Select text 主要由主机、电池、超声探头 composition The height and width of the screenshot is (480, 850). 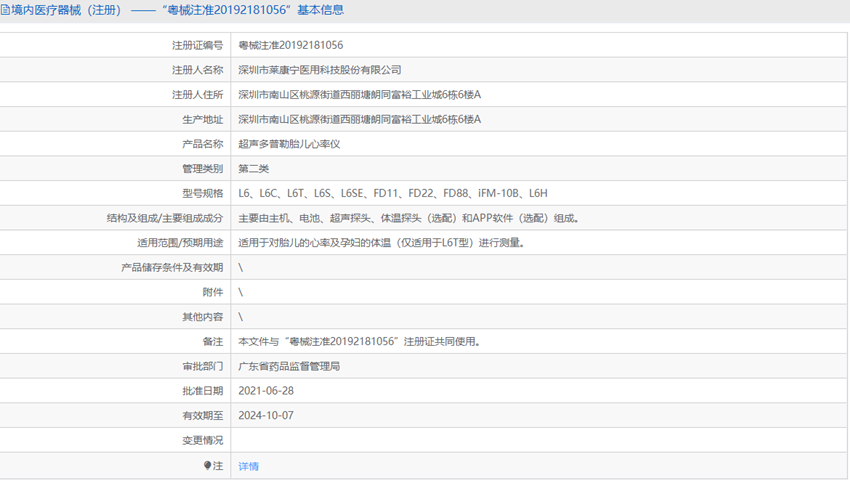(x=409, y=218)
